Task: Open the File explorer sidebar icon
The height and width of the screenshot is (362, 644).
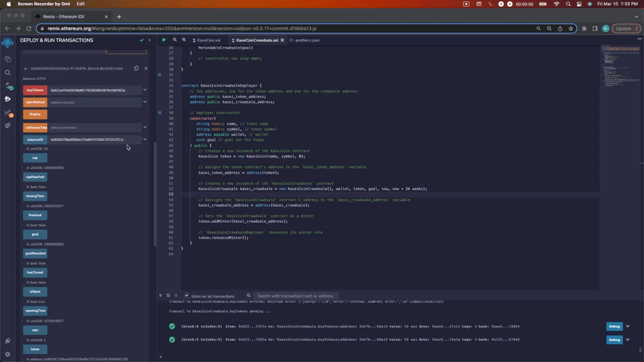Action: click(8, 59)
